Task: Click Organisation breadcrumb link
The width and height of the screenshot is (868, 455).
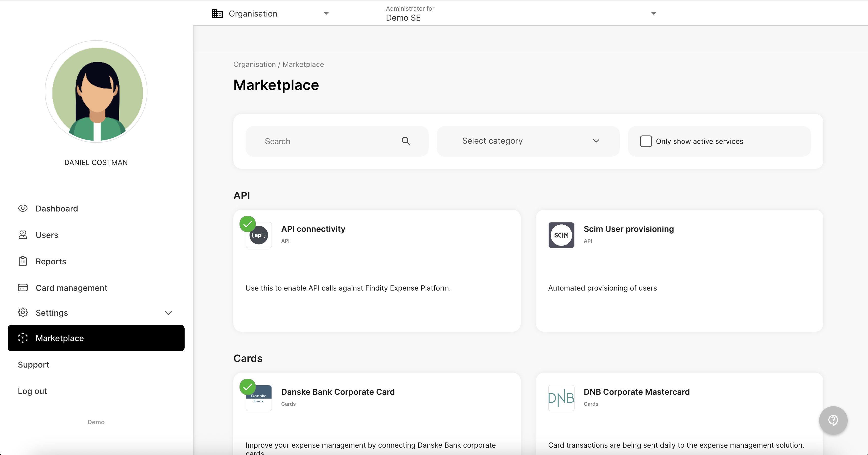Action: (255, 64)
